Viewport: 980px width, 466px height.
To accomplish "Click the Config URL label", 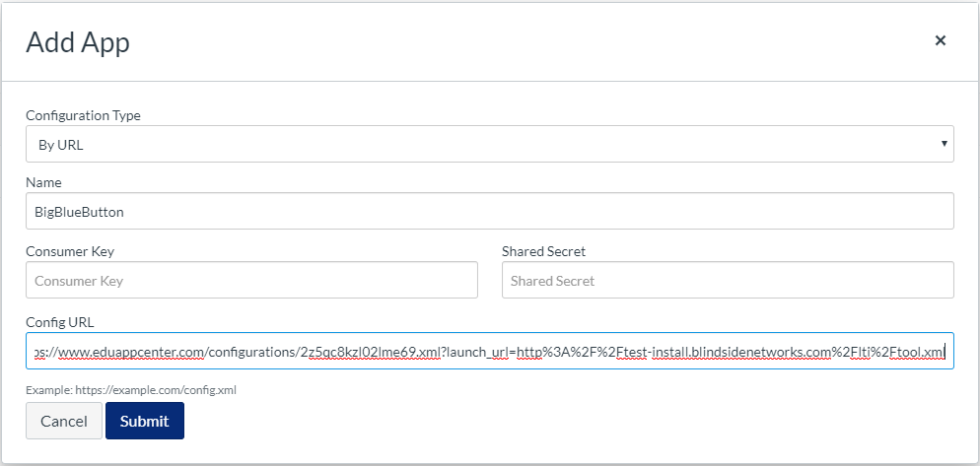I will click(59, 322).
